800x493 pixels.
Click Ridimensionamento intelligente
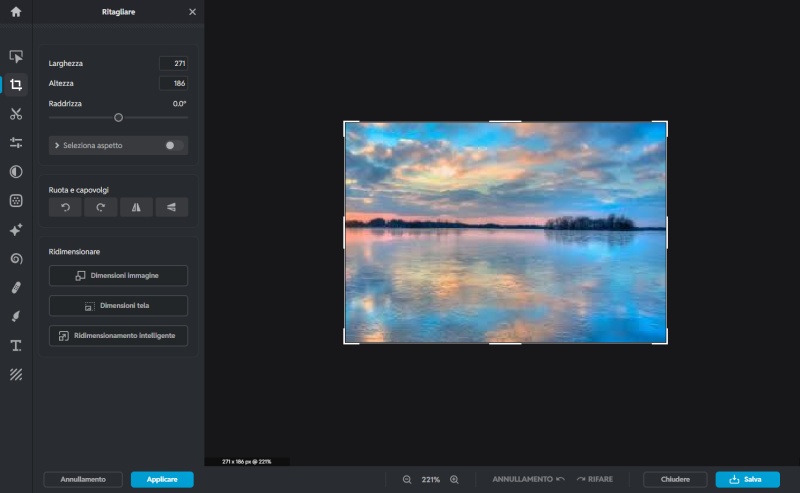click(118, 336)
